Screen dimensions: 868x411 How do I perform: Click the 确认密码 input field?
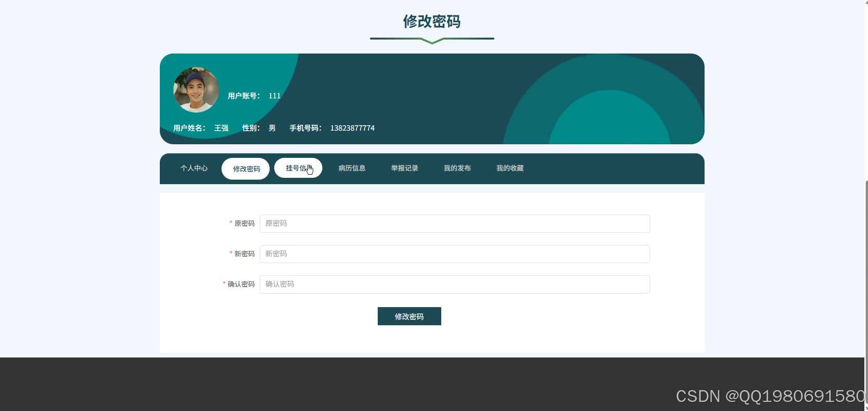point(454,284)
